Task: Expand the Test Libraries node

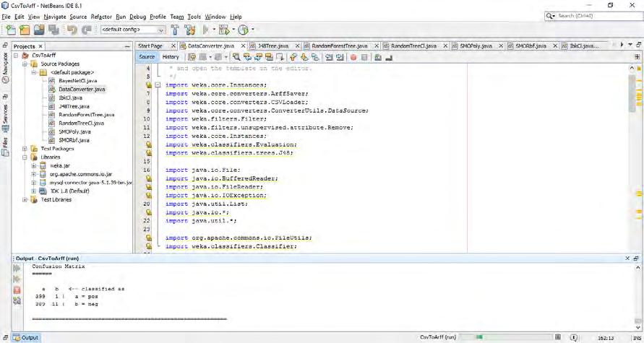Action: (25, 200)
